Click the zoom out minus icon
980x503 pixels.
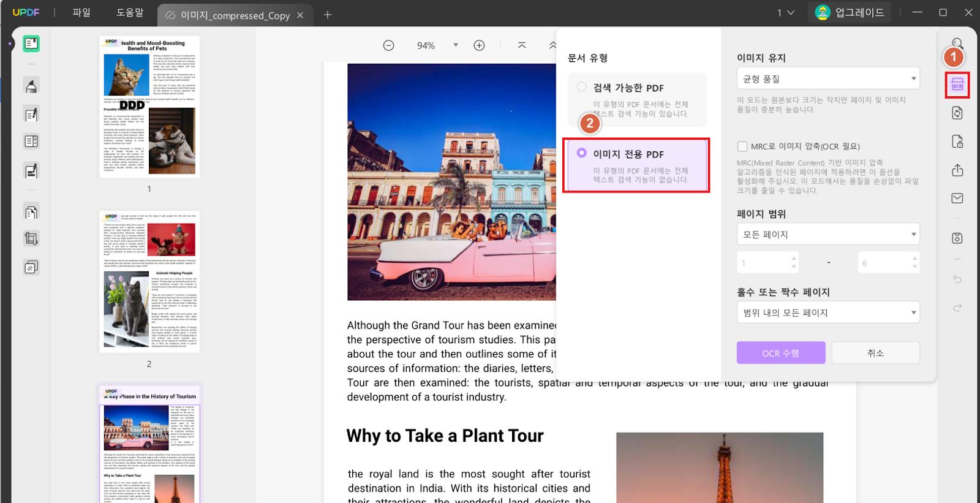(388, 45)
